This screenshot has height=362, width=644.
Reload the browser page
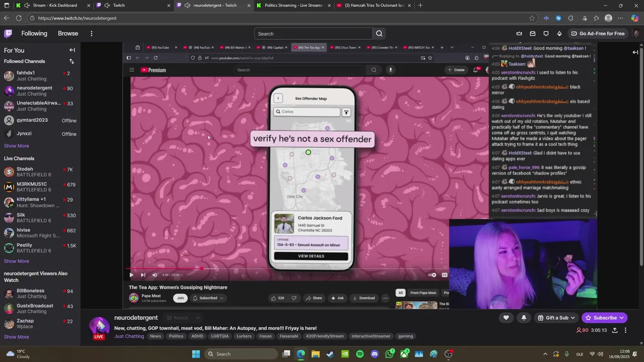click(19, 18)
